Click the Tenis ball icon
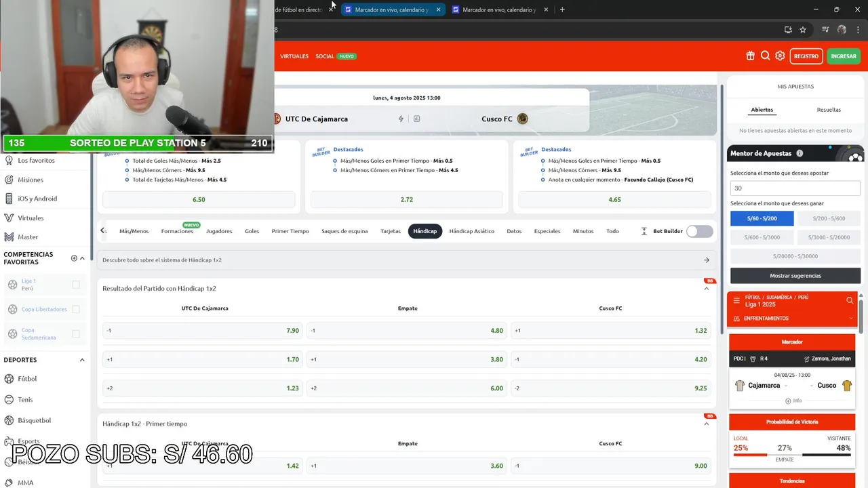868x488 pixels. 9,400
